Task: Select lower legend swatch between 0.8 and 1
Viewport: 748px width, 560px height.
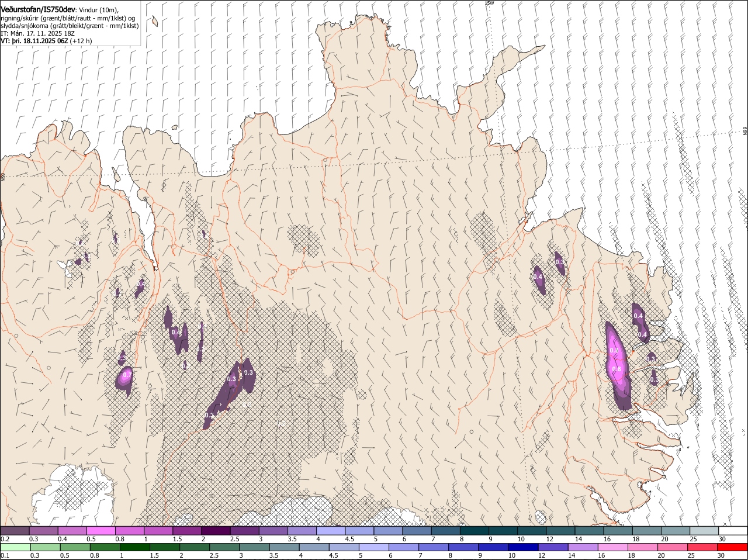Action: (105, 547)
